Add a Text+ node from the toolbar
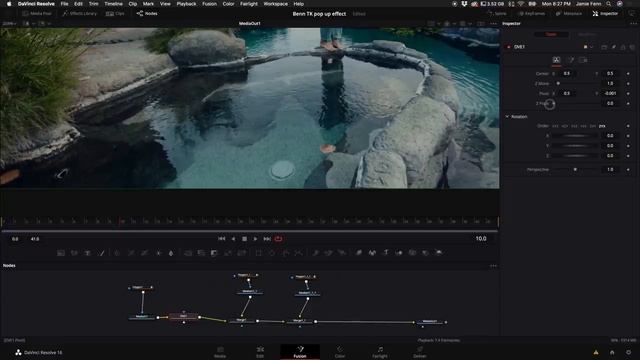The height and width of the screenshot is (360, 640). coord(87,253)
